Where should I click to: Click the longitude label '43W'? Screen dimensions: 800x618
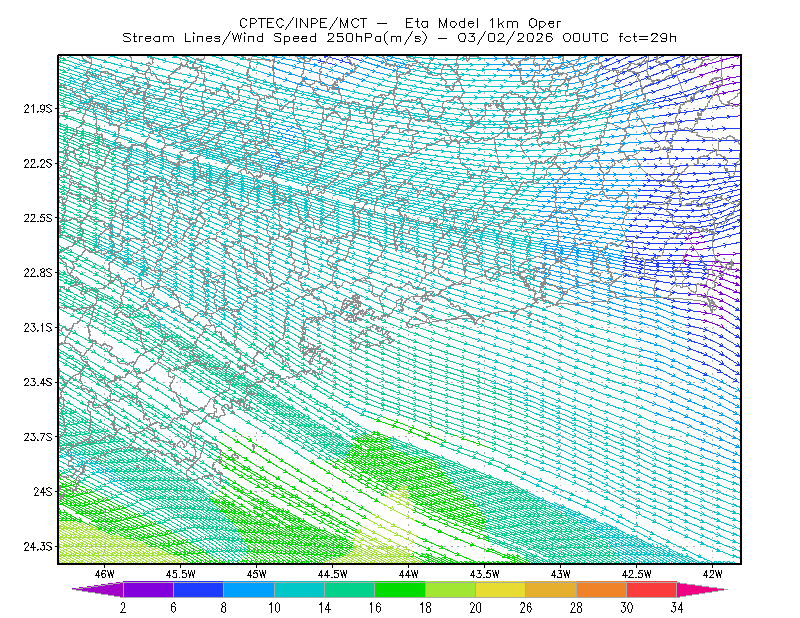click(561, 574)
